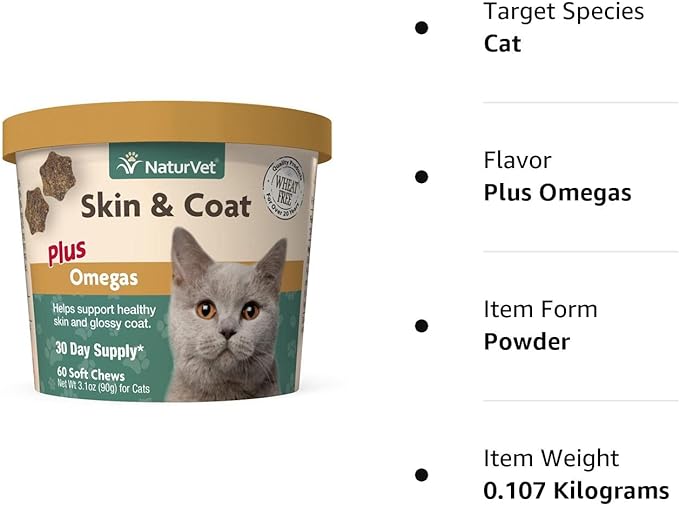Click the gold lid of the container

pos(167,129)
